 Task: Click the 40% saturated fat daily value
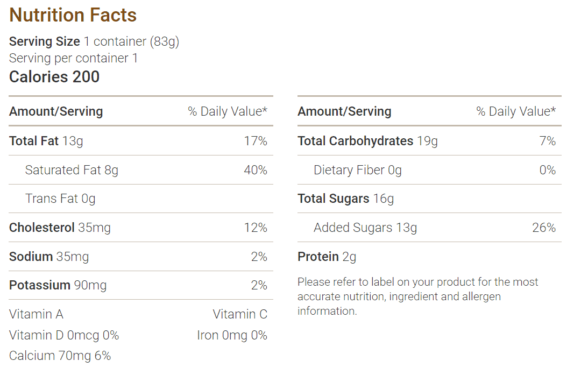click(256, 170)
